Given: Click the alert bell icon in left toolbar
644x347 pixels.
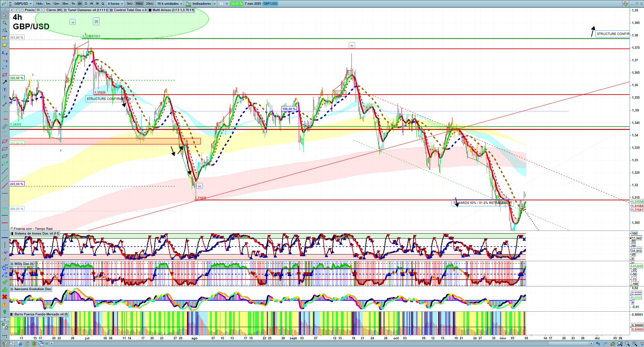Looking at the screenshot, I should click(x=5, y=45).
